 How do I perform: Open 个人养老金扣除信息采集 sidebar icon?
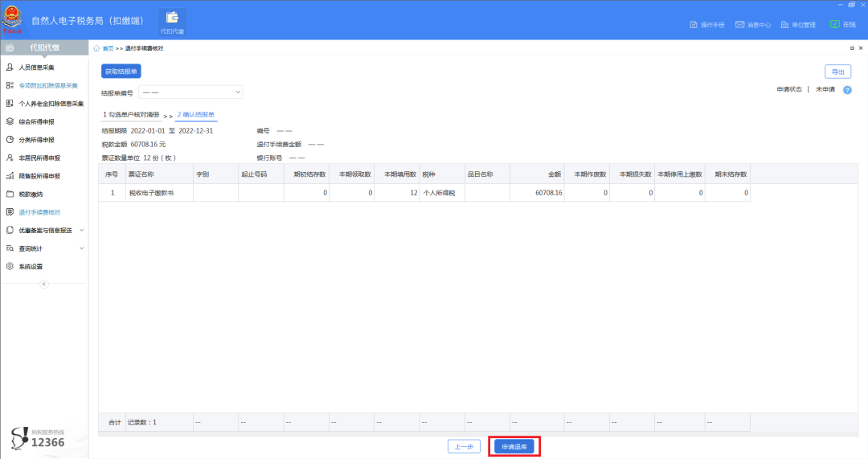10,104
